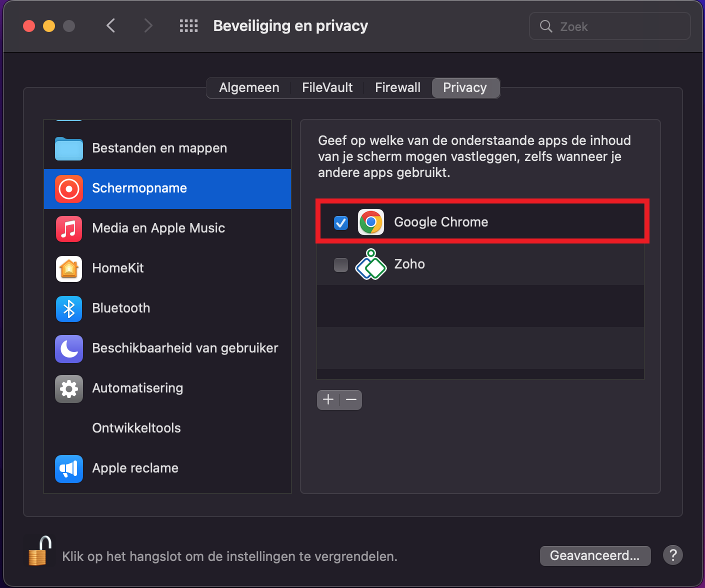The width and height of the screenshot is (705, 588).
Task: Enable the Zoho screen recording checkbox
Action: 341,264
